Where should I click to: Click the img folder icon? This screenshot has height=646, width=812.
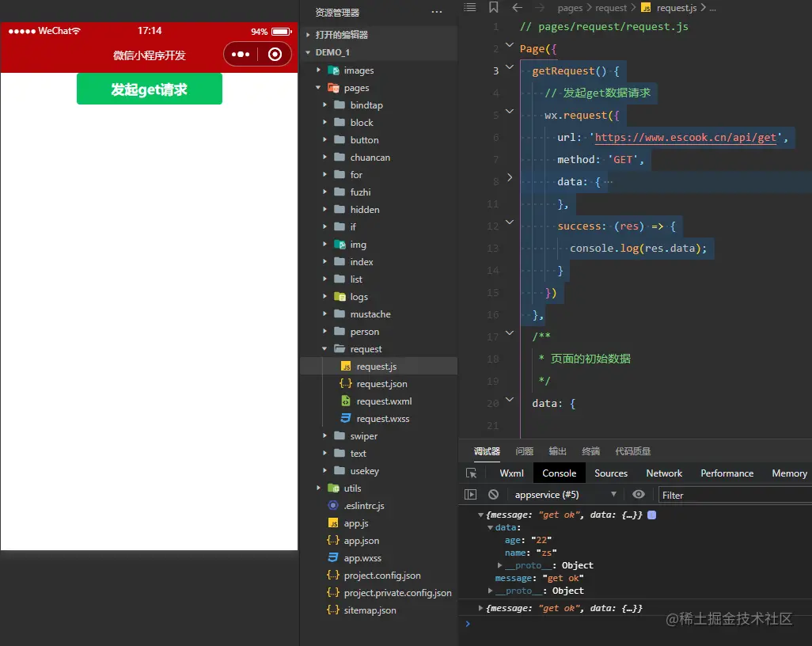point(340,245)
